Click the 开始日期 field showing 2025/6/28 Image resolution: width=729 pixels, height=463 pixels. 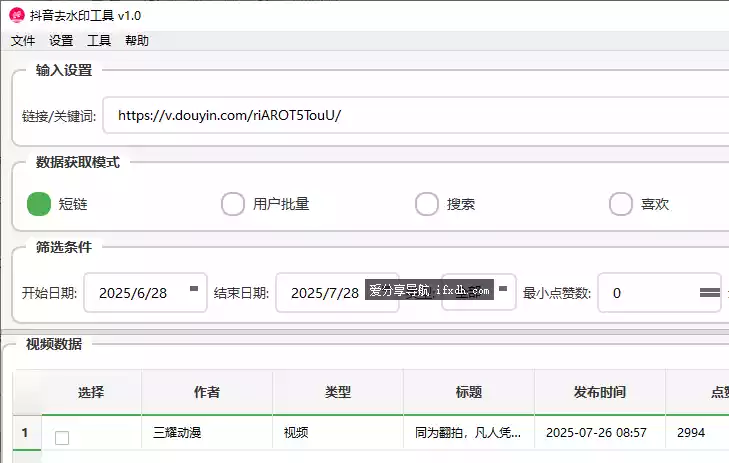(x=146, y=293)
